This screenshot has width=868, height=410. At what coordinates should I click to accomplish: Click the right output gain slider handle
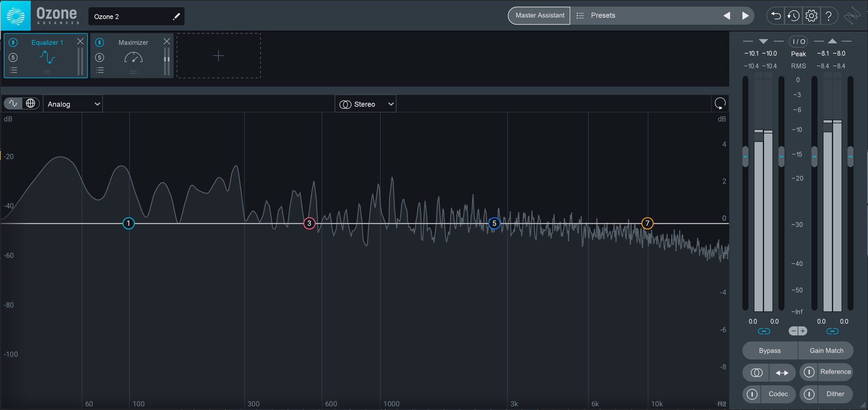850,157
